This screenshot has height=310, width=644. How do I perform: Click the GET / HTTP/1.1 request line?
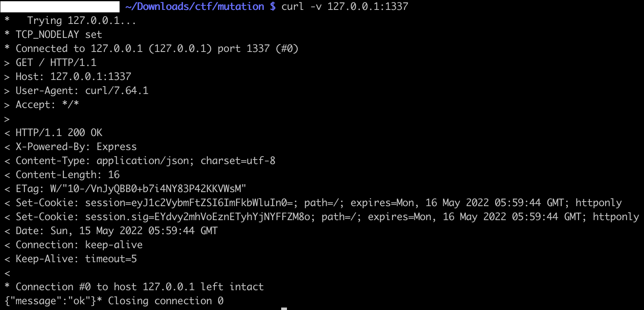coord(56,63)
